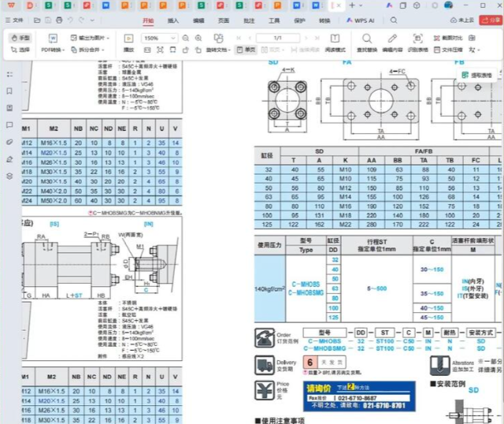Open the 旋转文档 dropdown

click(x=219, y=50)
